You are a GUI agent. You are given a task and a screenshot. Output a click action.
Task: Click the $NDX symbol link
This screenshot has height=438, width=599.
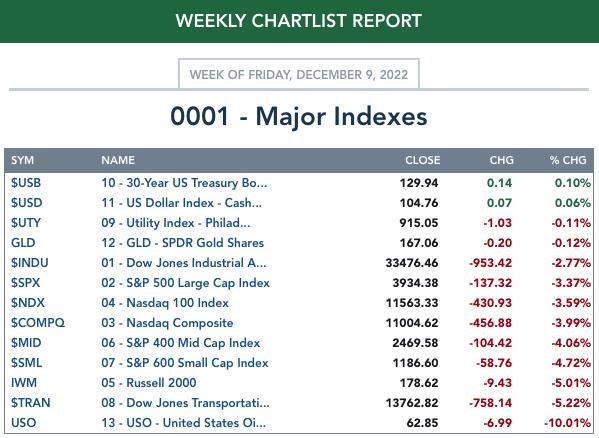point(28,303)
